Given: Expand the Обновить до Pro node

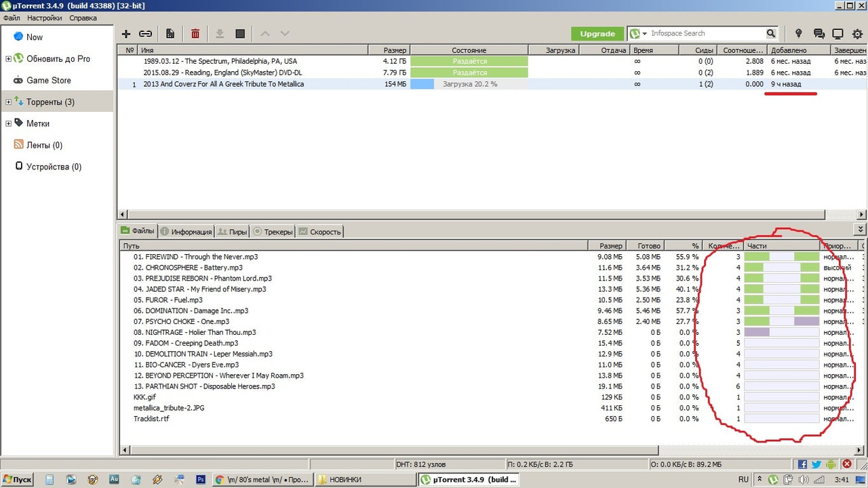Looking at the screenshot, I should point(8,59).
